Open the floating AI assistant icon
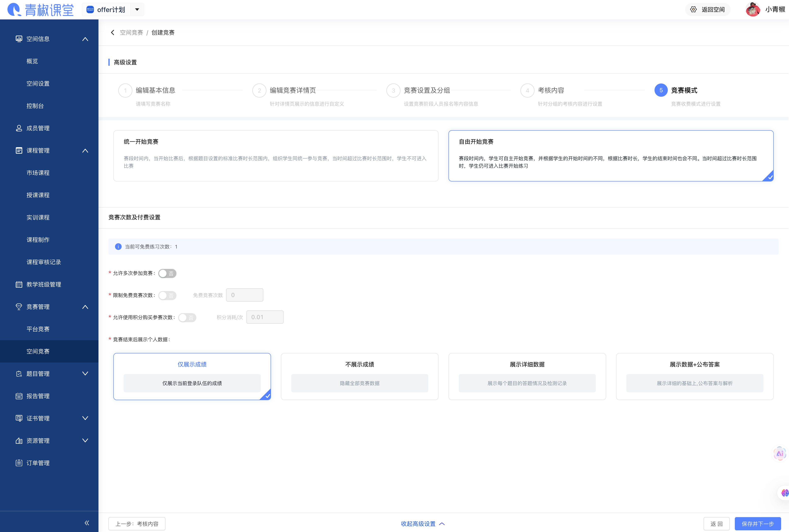Screen dimensions: 789x532 click(779, 454)
